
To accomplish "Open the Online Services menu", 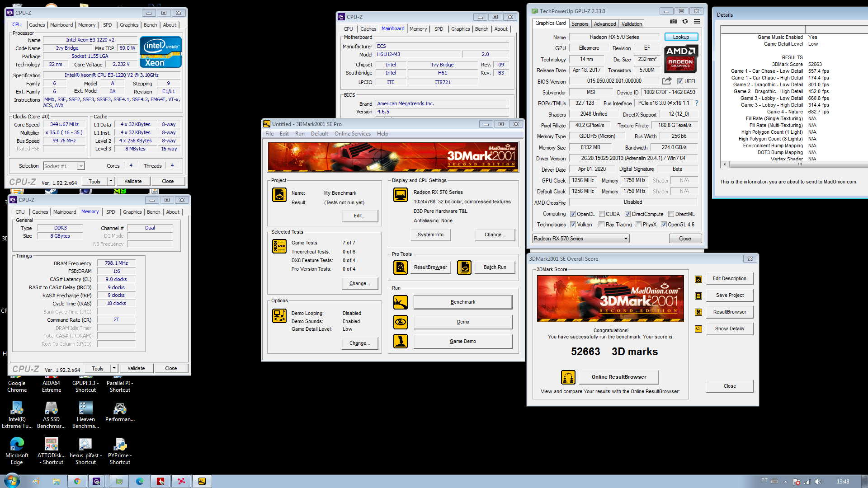I will click(353, 134).
